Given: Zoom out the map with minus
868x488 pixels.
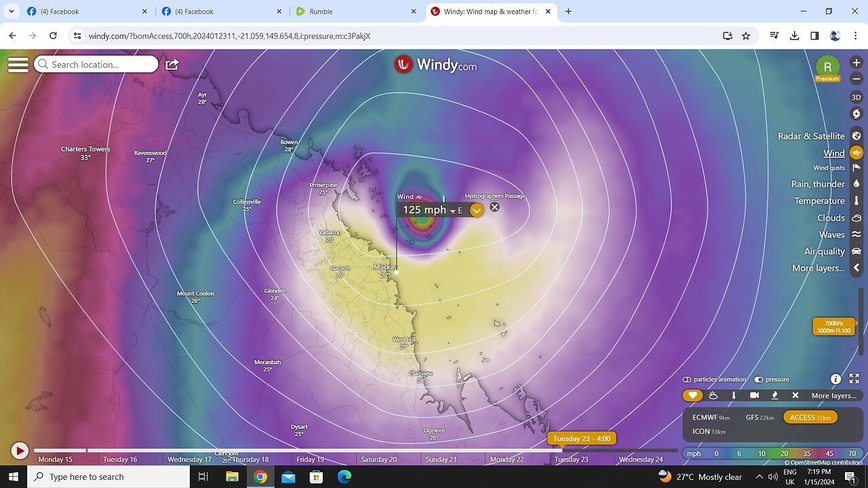Looking at the screenshot, I should pyautogui.click(x=856, y=79).
